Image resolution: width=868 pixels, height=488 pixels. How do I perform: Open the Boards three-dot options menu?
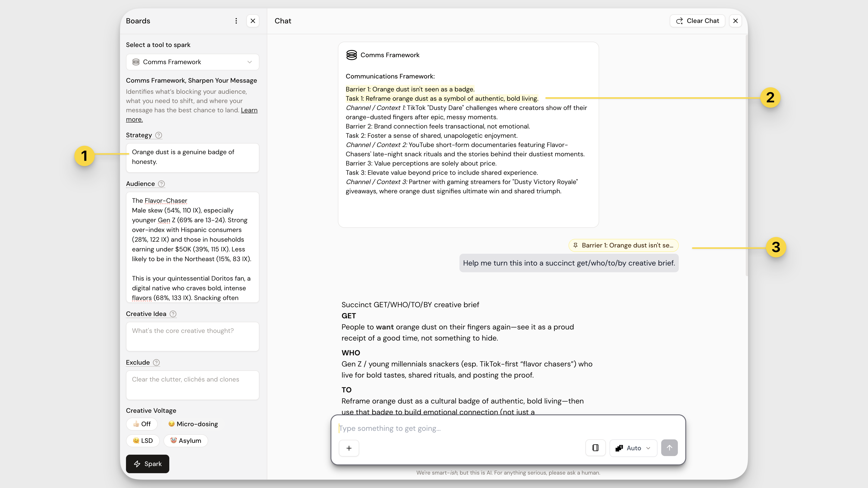(x=236, y=21)
